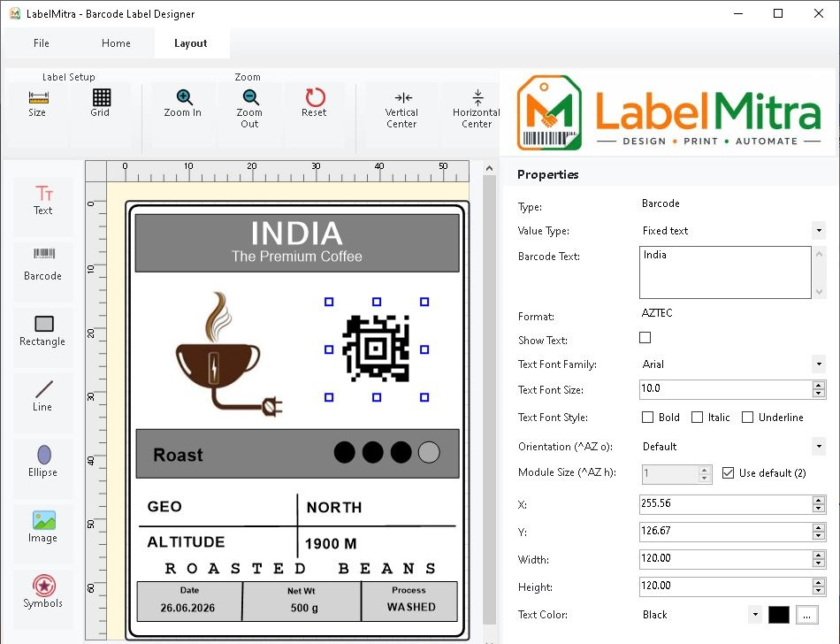This screenshot has height=644, width=840.
Task: Reset the zoom level
Action: tap(315, 103)
